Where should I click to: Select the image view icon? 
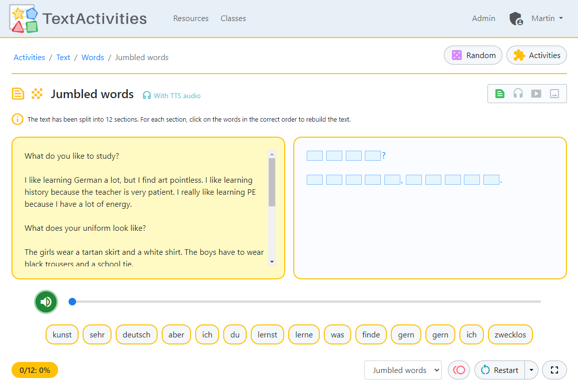tap(554, 93)
